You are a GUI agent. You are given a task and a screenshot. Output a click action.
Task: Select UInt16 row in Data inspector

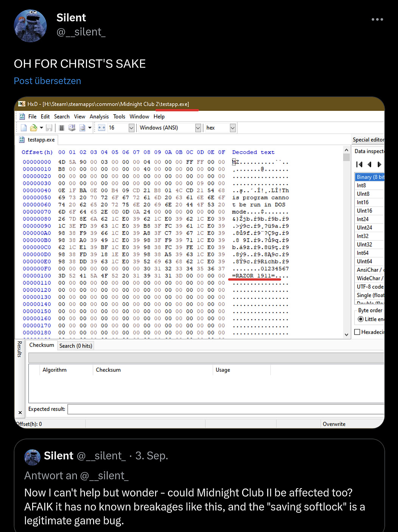pos(364,211)
